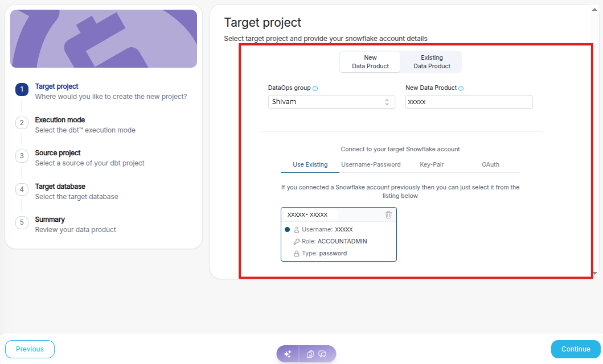Click the AI sparkles assistant icon
The width and height of the screenshot is (603, 364).
click(288, 353)
